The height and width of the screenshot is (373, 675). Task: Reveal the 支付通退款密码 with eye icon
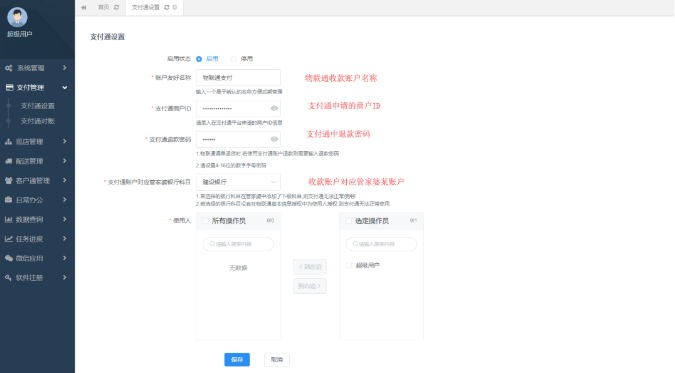pos(274,140)
